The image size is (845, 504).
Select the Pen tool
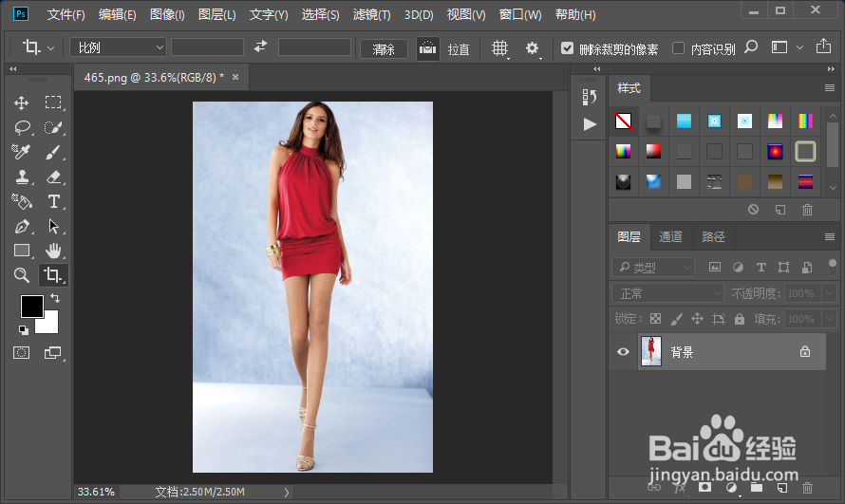(21, 226)
